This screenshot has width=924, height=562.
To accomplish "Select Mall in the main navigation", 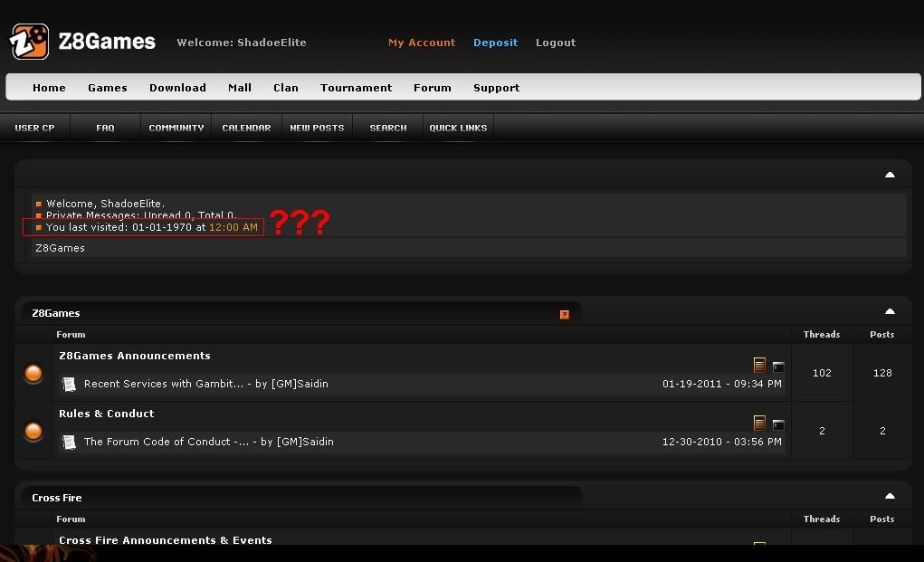I will [240, 88].
